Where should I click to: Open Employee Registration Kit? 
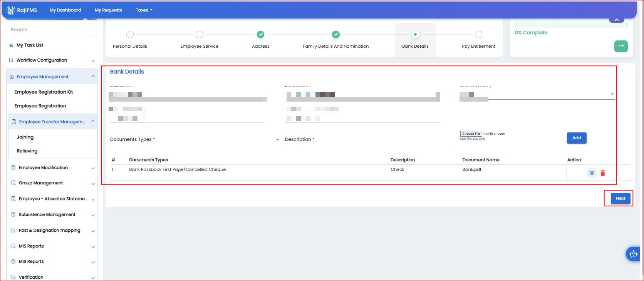[x=44, y=92]
